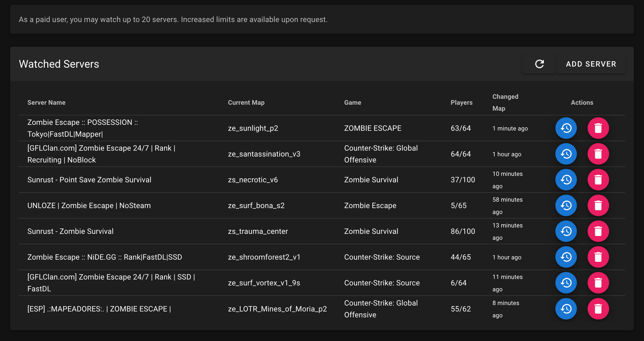
Task: Select the Changed Map column header
Action: [x=505, y=102]
